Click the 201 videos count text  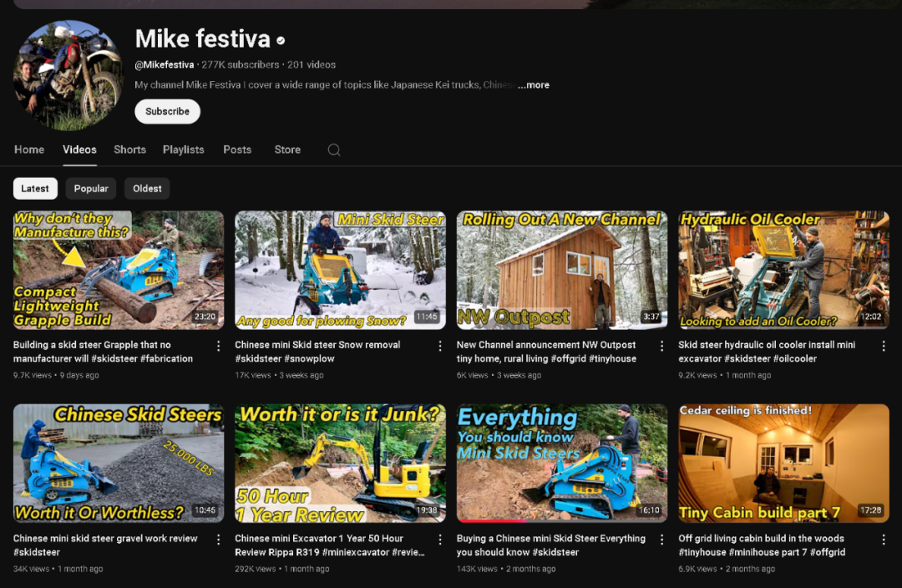(x=312, y=65)
